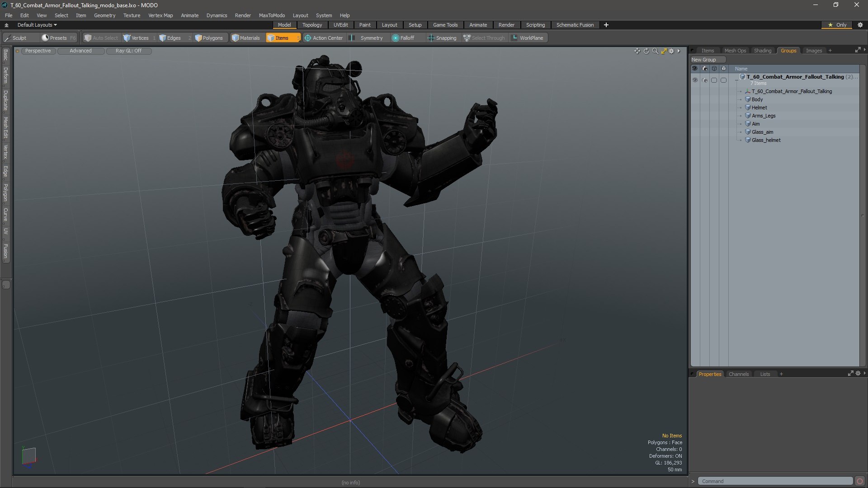Click the viewport rotate icon
This screenshot has height=488, width=868.
[646, 51]
